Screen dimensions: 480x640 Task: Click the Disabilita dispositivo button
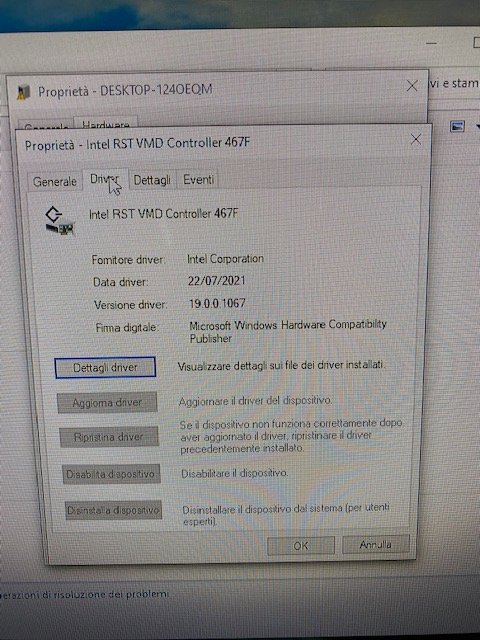click(111, 474)
